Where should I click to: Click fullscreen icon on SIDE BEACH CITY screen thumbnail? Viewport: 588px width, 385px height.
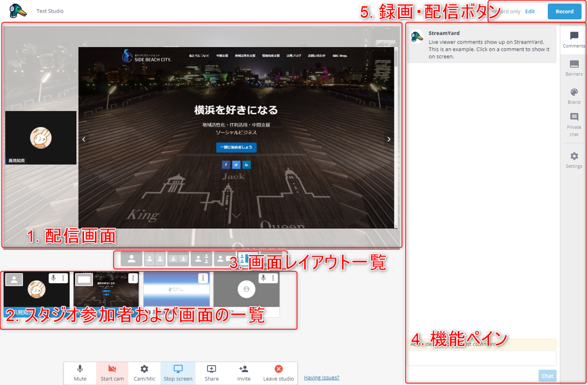pyautogui.click(x=84, y=279)
